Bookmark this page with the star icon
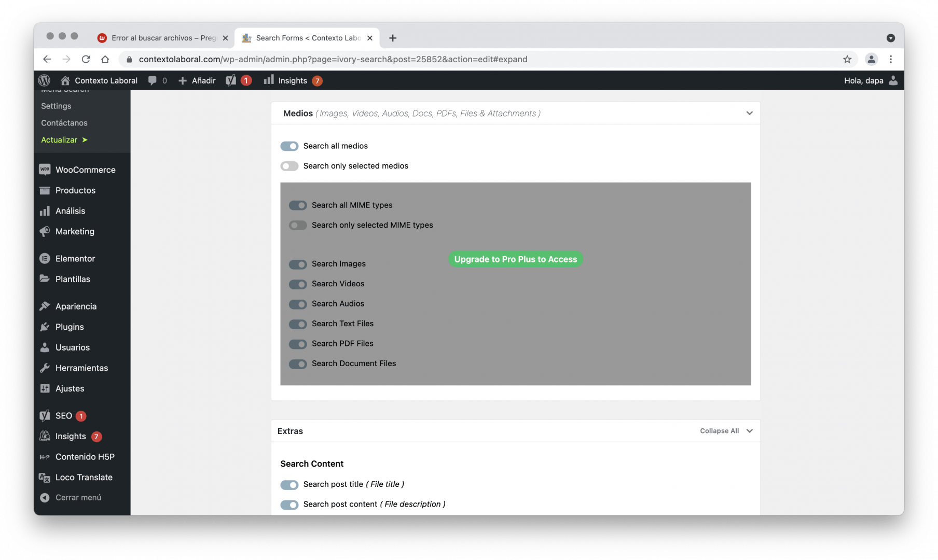This screenshot has width=938, height=560. (x=847, y=59)
